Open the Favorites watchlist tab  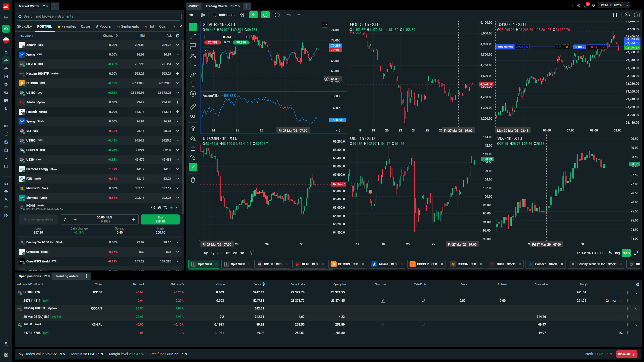coord(67,26)
